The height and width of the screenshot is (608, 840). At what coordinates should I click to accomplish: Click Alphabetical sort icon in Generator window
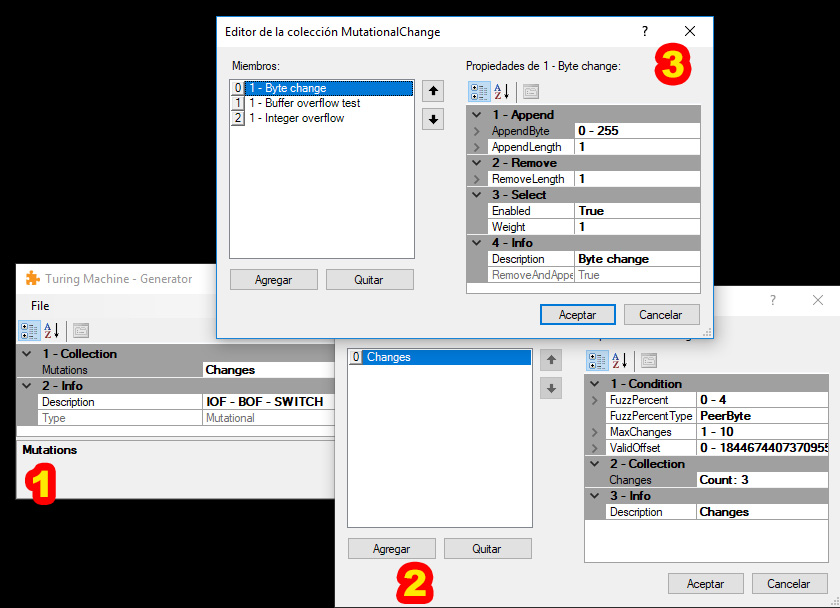pos(52,330)
